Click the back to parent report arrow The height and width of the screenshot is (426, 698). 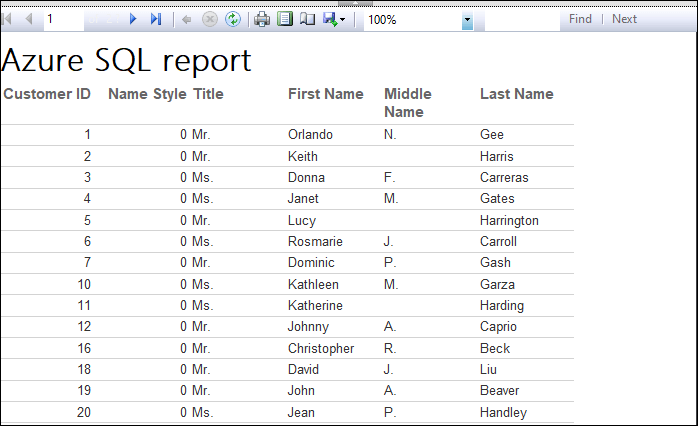187,20
